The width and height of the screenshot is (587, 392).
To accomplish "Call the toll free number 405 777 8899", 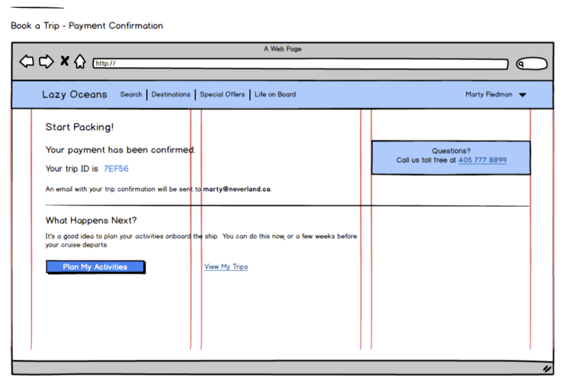I will [482, 160].
